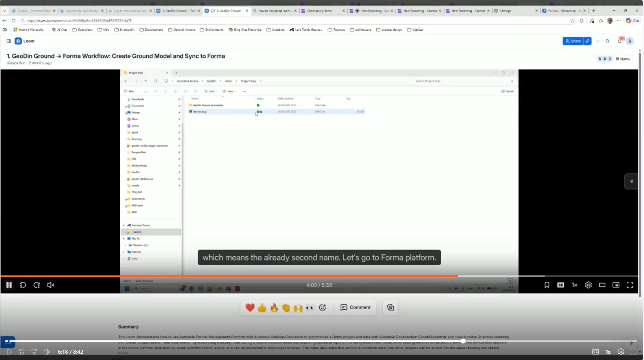React with the fire emoji
The image size is (644, 360).
pyautogui.click(x=274, y=307)
